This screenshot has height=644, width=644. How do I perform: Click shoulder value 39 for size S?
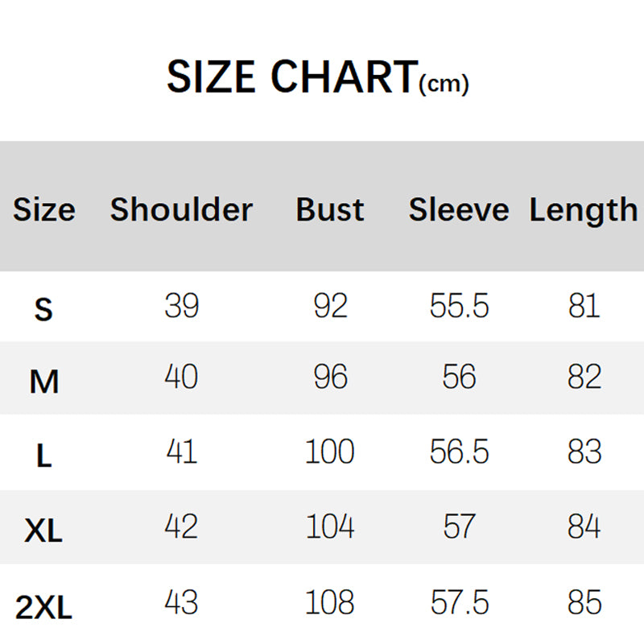click(181, 306)
